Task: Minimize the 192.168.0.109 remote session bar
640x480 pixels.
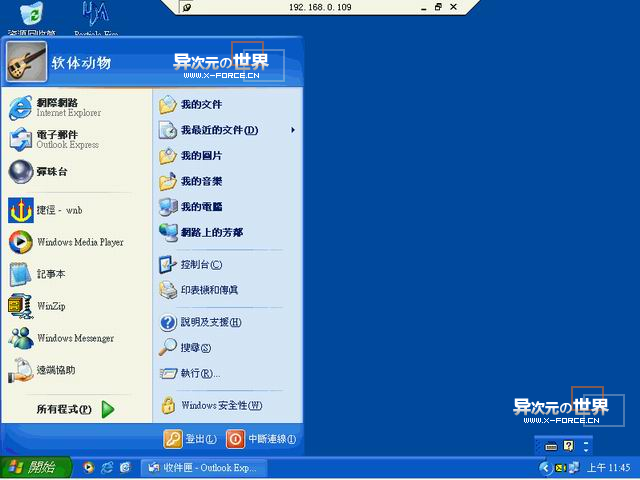Action: [x=424, y=8]
